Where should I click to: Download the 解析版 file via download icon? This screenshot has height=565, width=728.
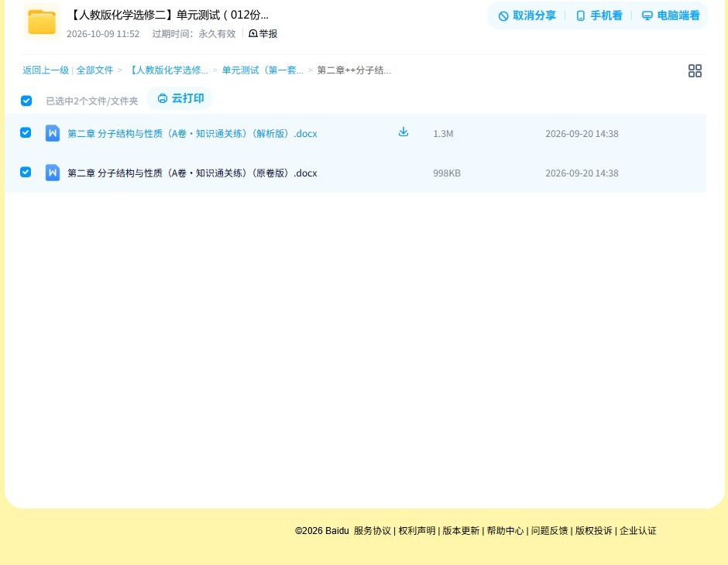[403, 132]
